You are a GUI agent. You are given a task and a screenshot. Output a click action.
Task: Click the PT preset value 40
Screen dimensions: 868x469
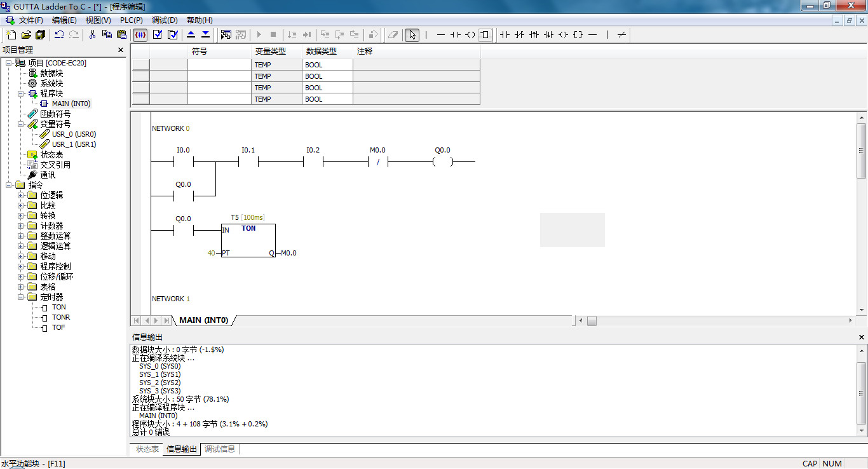point(211,253)
